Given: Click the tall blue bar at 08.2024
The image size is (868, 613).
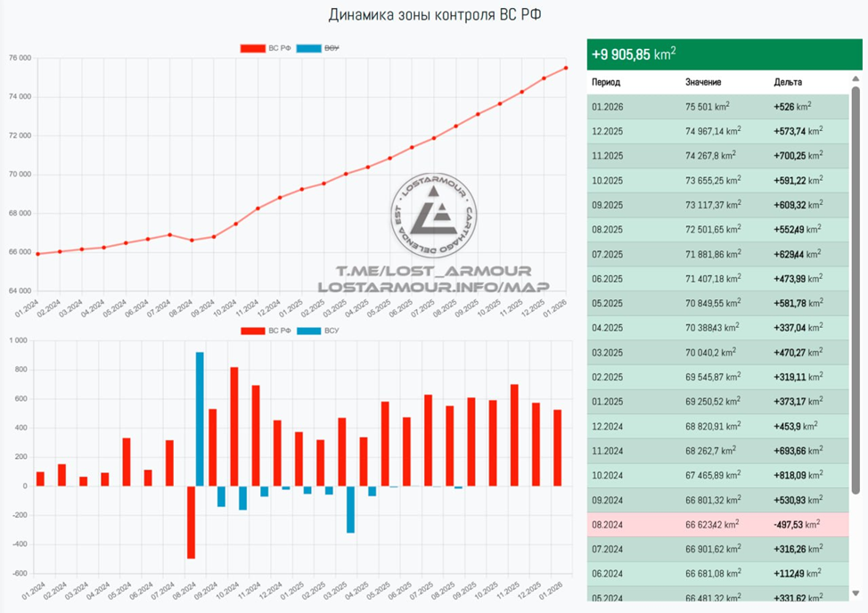Looking at the screenshot, I should coord(200,419).
